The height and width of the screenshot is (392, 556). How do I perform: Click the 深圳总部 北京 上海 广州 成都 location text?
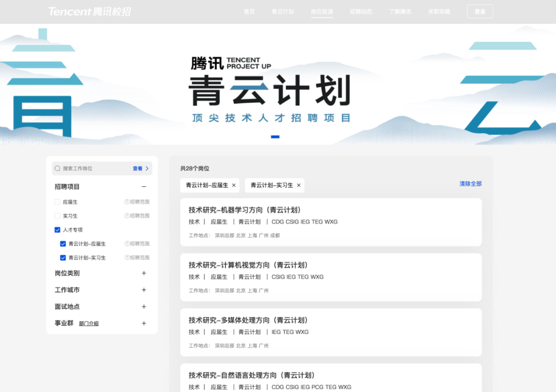[x=247, y=235]
